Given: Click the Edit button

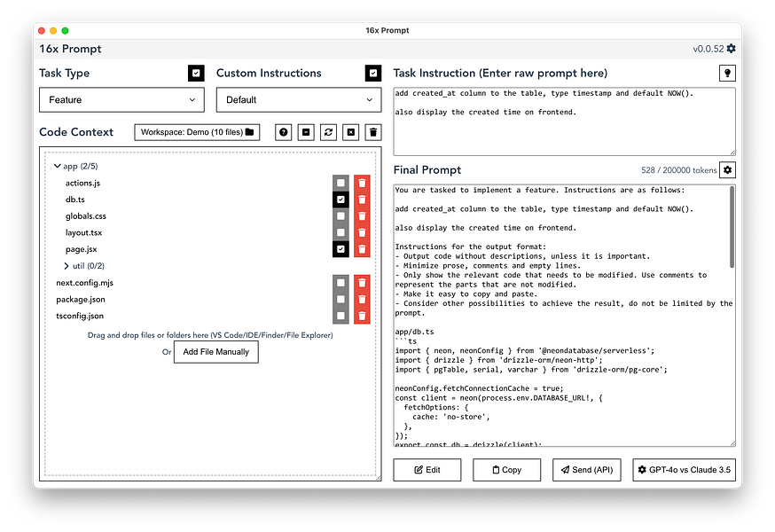Looking at the screenshot, I should tap(427, 470).
